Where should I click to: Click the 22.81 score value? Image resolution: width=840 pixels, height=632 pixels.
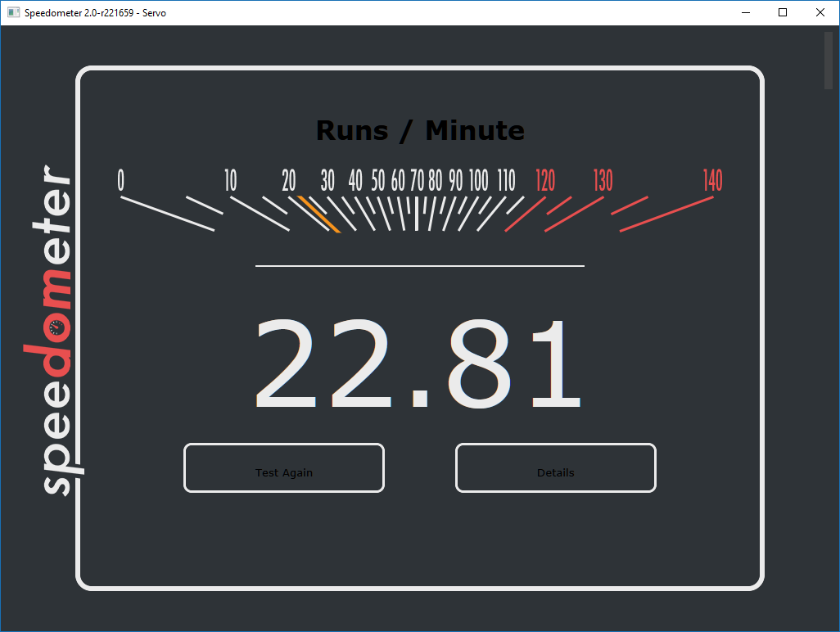(x=418, y=363)
